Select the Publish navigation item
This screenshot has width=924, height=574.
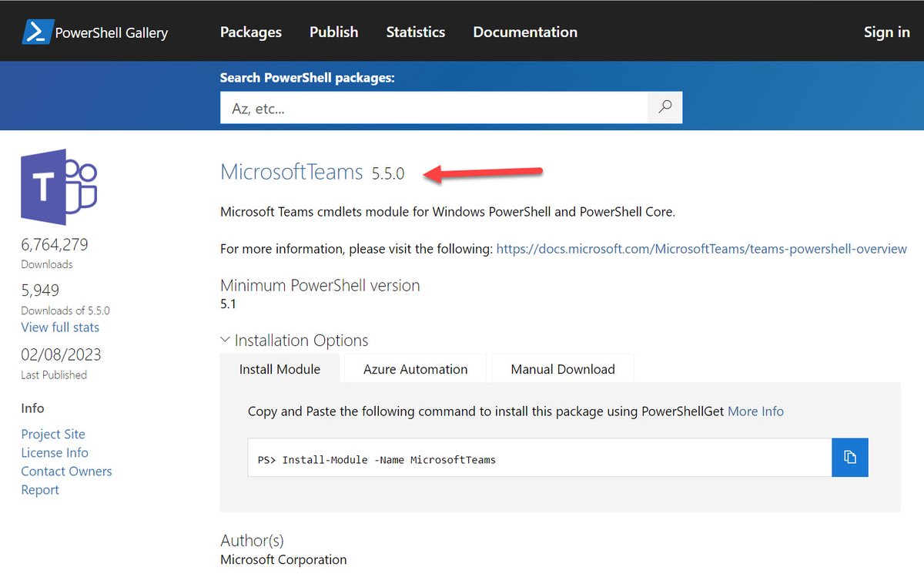click(x=333, y=32)
